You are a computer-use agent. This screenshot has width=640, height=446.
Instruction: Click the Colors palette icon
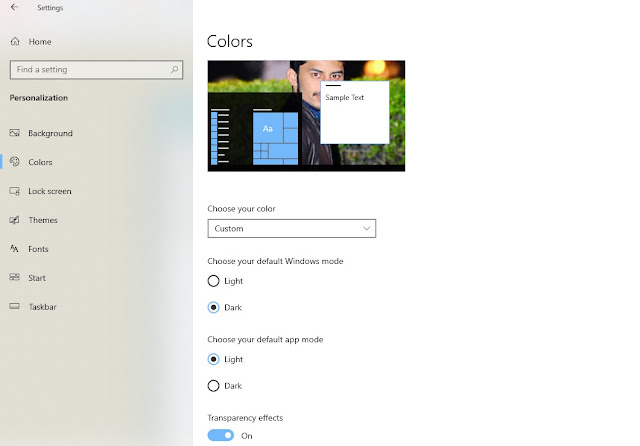point(15,162)
